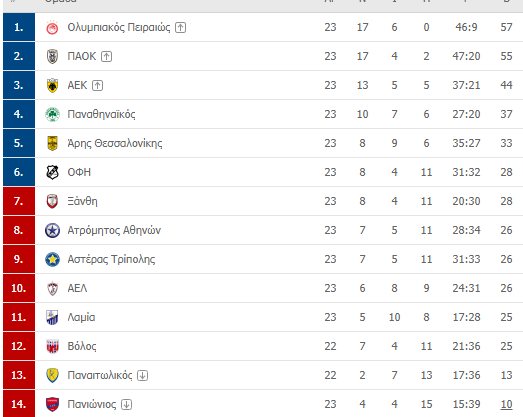Click the ΠΑΟΚ team logo

52,56
